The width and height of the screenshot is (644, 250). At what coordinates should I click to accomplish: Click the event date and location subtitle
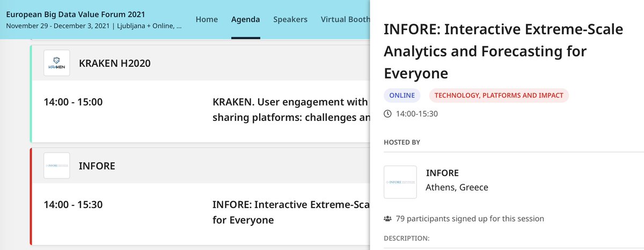(x=93, y=26)
